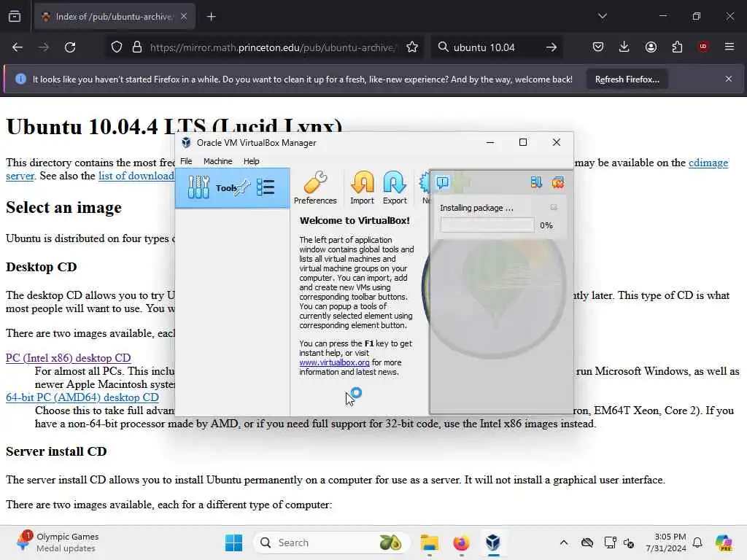This screenshot has height=560, width=747.
Task: Click the Import appliance icon
Action: 362,187
